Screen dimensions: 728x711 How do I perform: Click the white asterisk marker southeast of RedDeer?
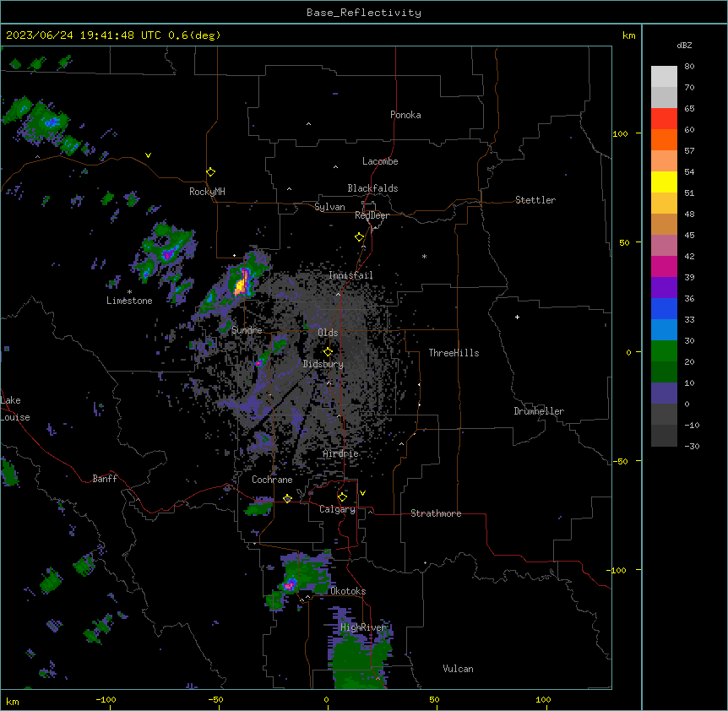424,256
